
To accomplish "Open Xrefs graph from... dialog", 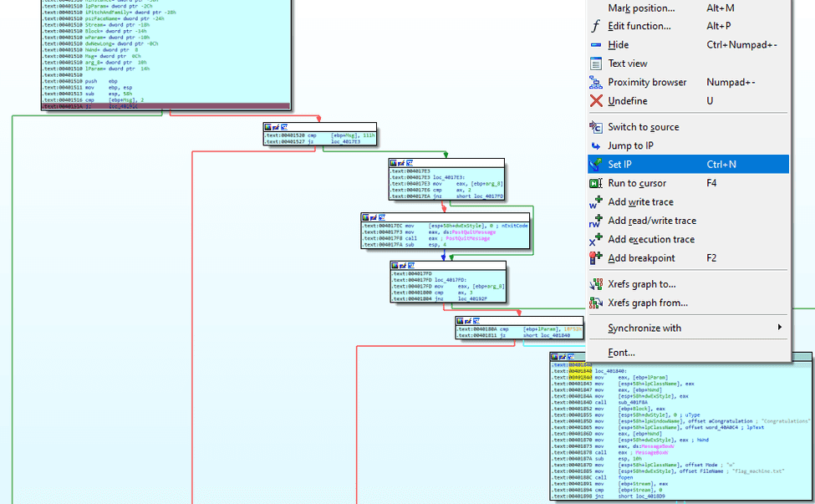I will [648, 303].
